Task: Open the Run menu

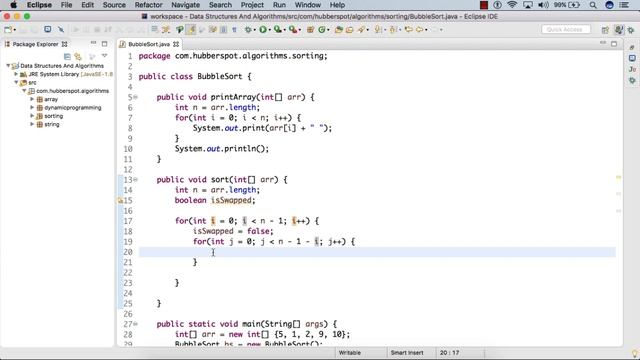Action: 279,5
